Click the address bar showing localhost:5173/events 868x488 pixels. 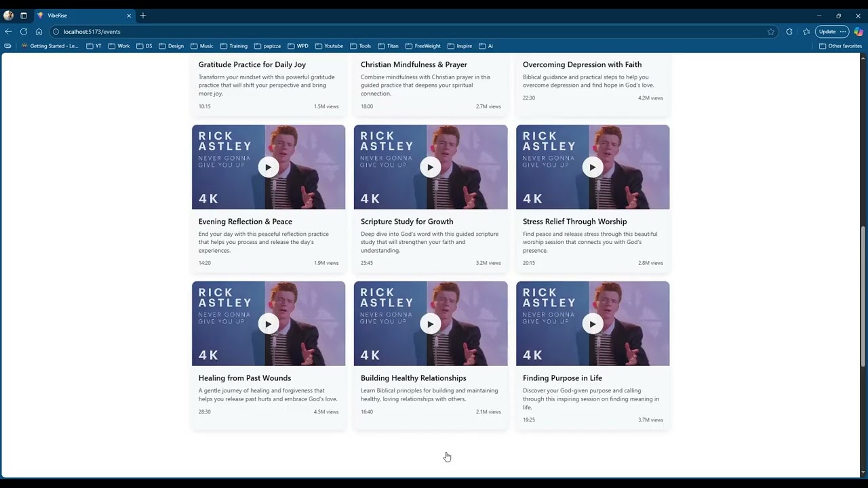[x=412, y=32]
